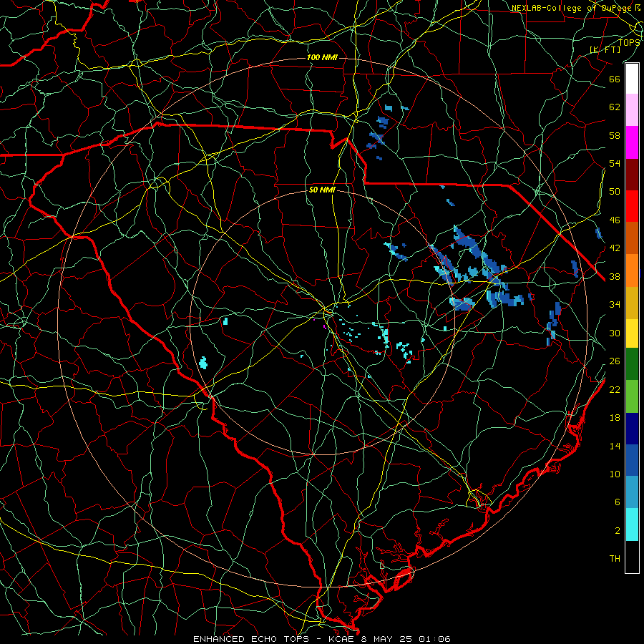Click the 'TOPS' legend title
This screenshot has width=644, height=644.
pyautogui.click(x=629, y=42)
